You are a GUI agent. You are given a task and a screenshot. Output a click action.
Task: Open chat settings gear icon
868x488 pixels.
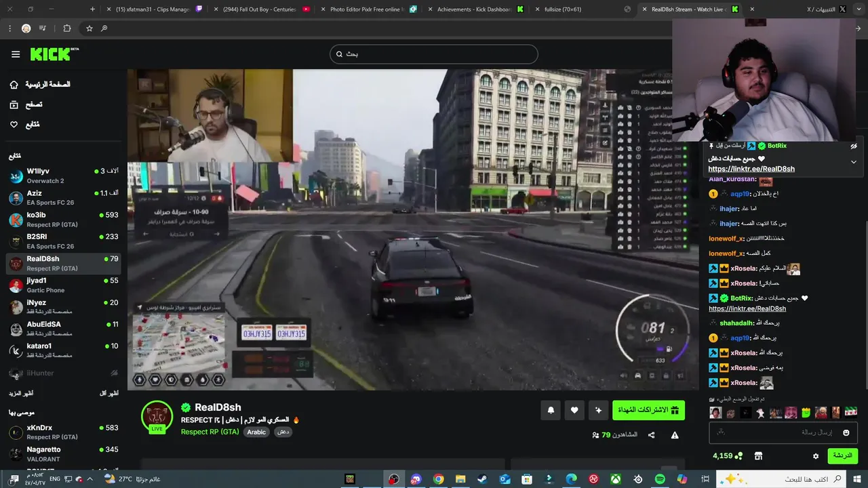(x=816, y=456)
